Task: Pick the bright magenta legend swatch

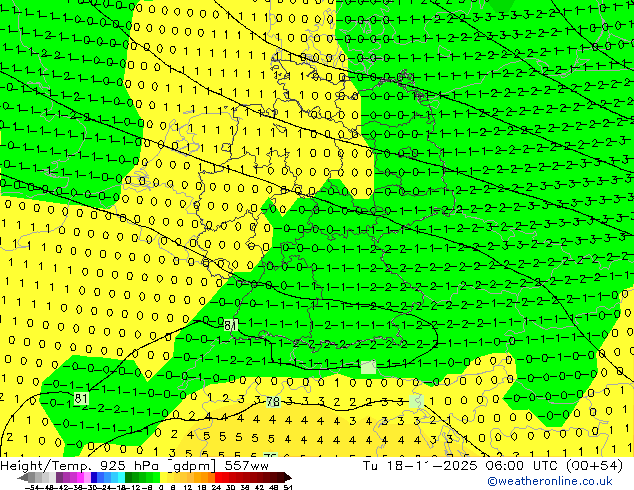Action: [80, 477]
